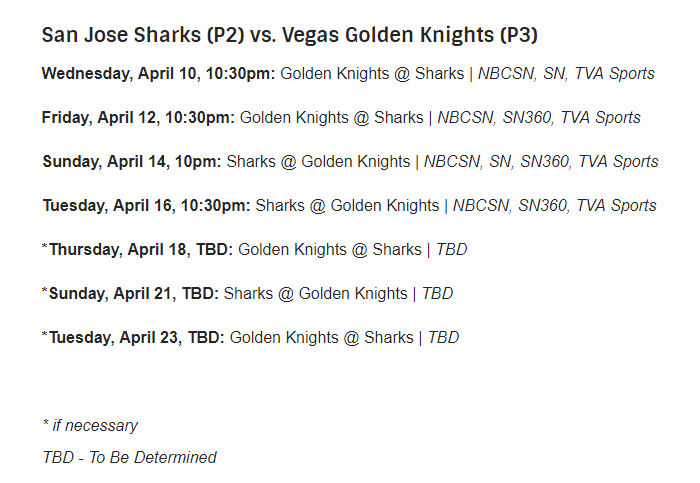This screenshot has width=700, height=483.
Task: Click the Friday, April 12 game date
Action: pyautogui.click(x=139, y=118)
